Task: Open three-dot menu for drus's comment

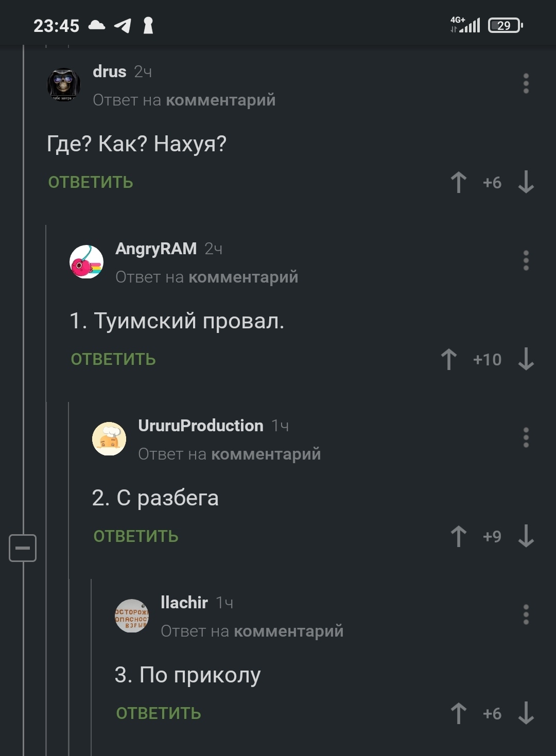Action: [526, 83]
